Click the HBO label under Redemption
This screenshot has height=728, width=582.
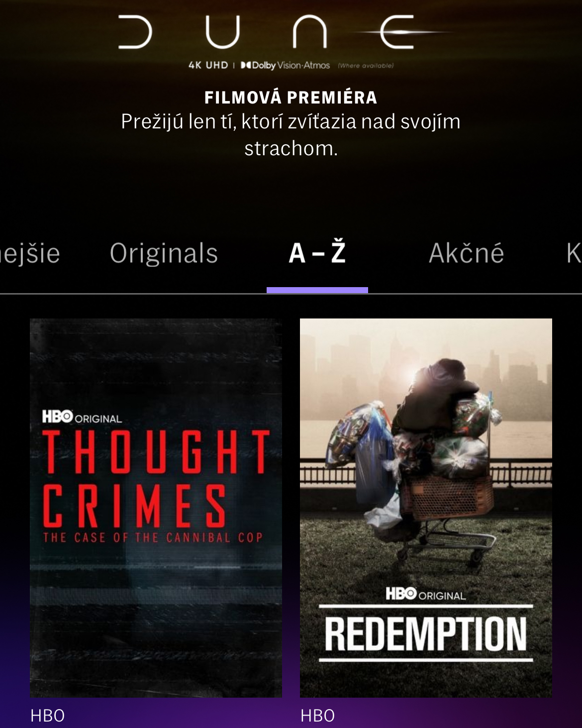(x=317, y=716)
